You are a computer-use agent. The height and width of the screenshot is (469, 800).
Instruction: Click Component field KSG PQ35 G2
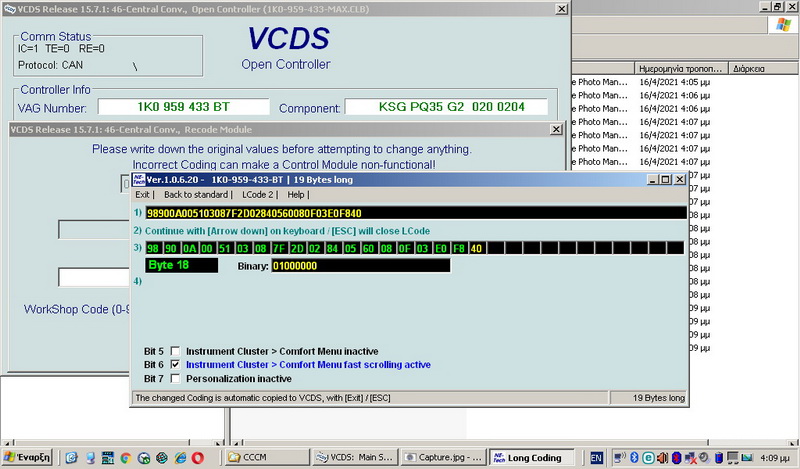(x=446, y=107)
